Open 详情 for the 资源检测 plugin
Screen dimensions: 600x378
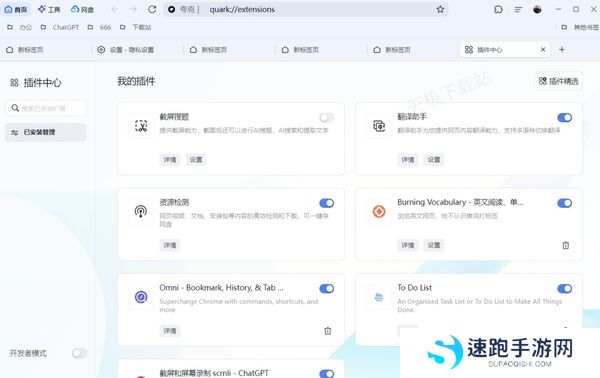(x=170, y=245)
